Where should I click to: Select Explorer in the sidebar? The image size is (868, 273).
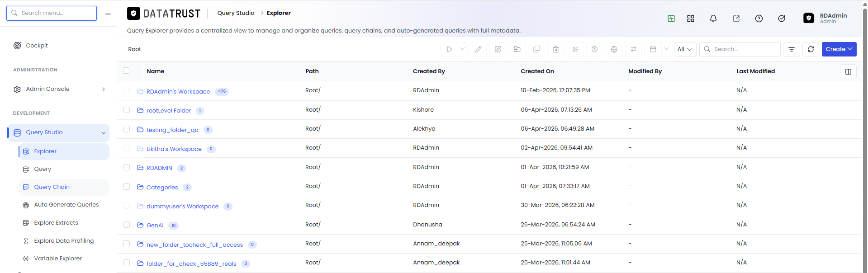click(x=64, y=151)
